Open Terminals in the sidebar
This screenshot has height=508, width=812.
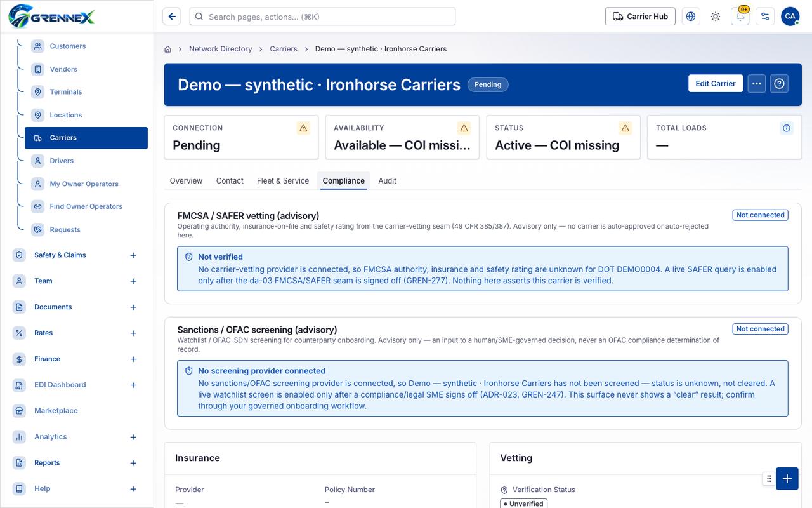click(86, 92)
